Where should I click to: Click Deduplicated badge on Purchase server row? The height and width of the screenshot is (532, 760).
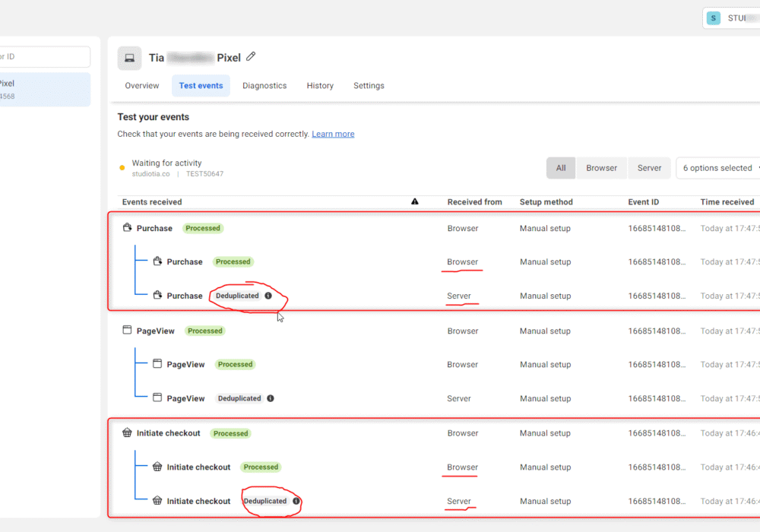237,296
